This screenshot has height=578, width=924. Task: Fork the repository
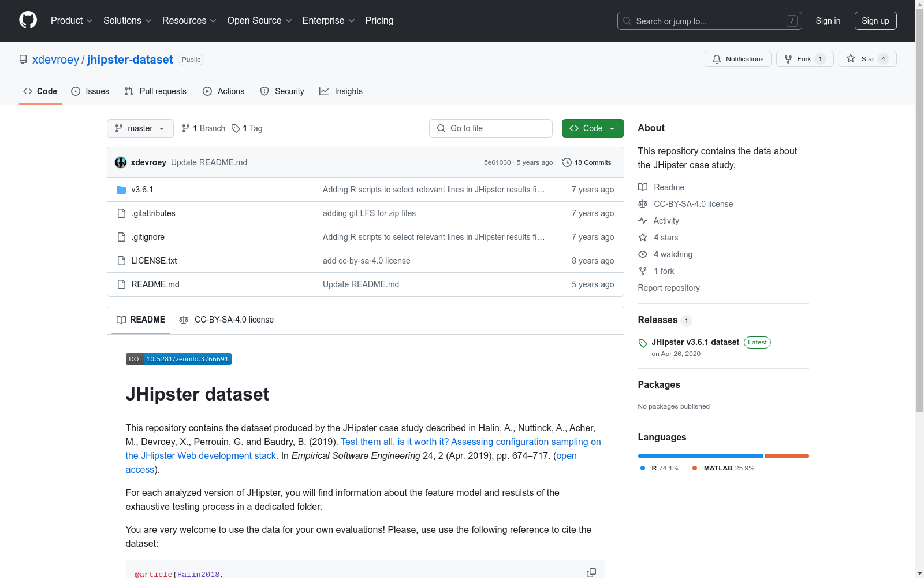pyautogui.click(x=805, y=59)
